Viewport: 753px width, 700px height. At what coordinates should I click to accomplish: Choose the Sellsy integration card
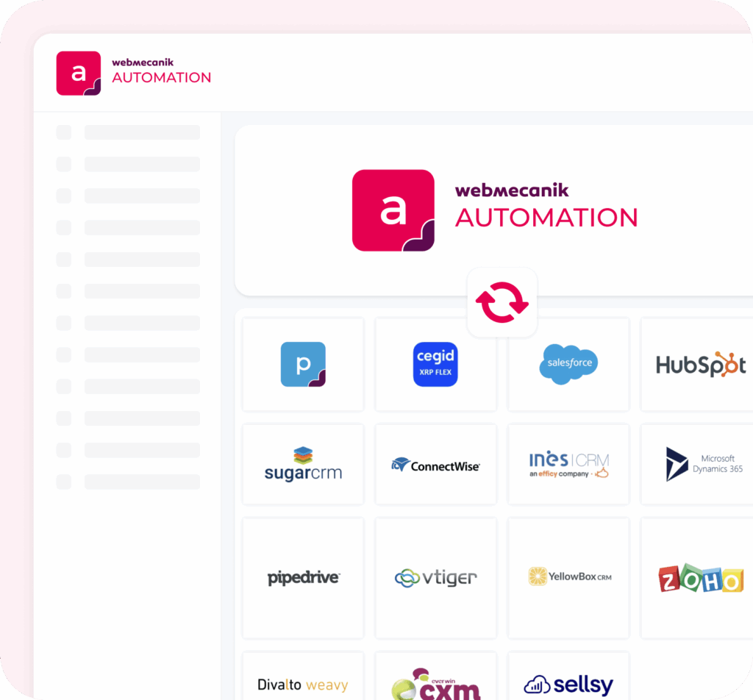tap(568, 684)
